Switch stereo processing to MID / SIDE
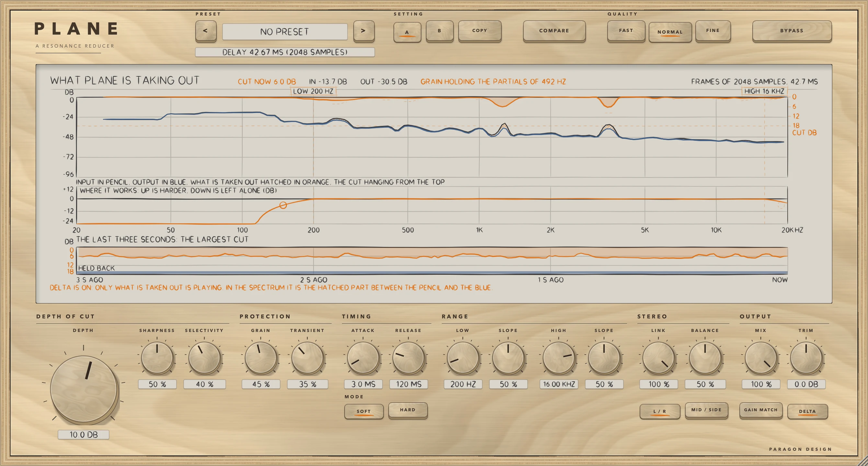Screen dimensions: 868x466 (x=706, y=410)
